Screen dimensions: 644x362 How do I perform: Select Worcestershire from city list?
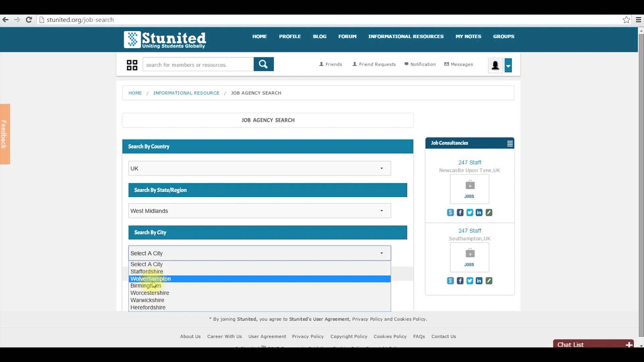[x=260, y=293]
